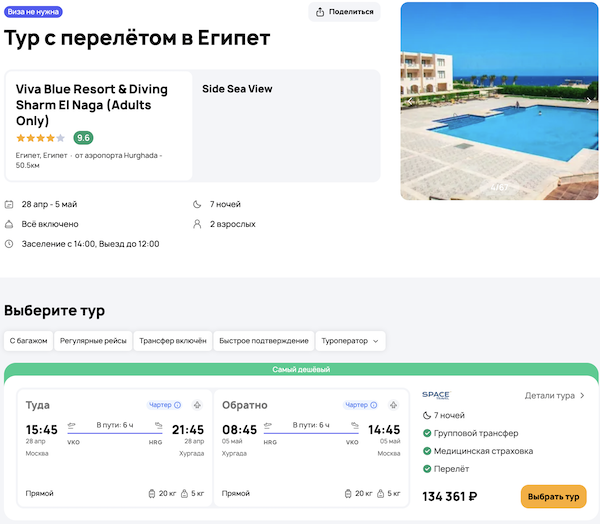Toggle the Трансфер включён filter chip
The height and width of the screenshot is (524, 600).
[x=172, y=341]
